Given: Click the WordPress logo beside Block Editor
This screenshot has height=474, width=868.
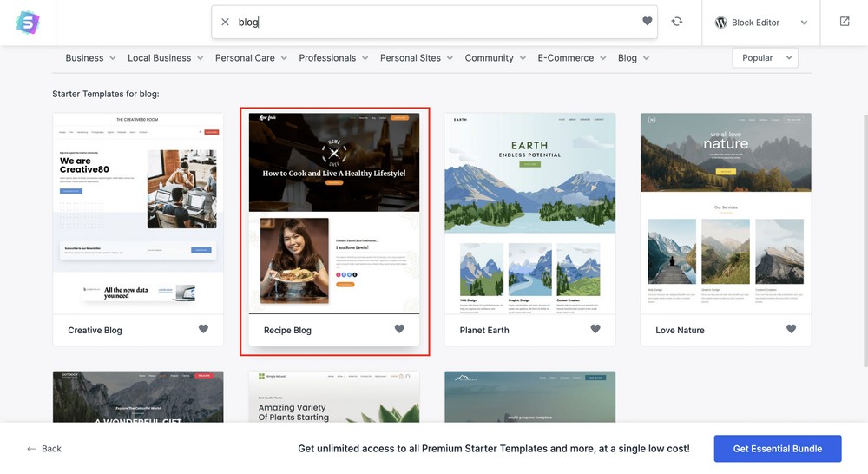Looking at the screenshot, I should pos(720,23).
